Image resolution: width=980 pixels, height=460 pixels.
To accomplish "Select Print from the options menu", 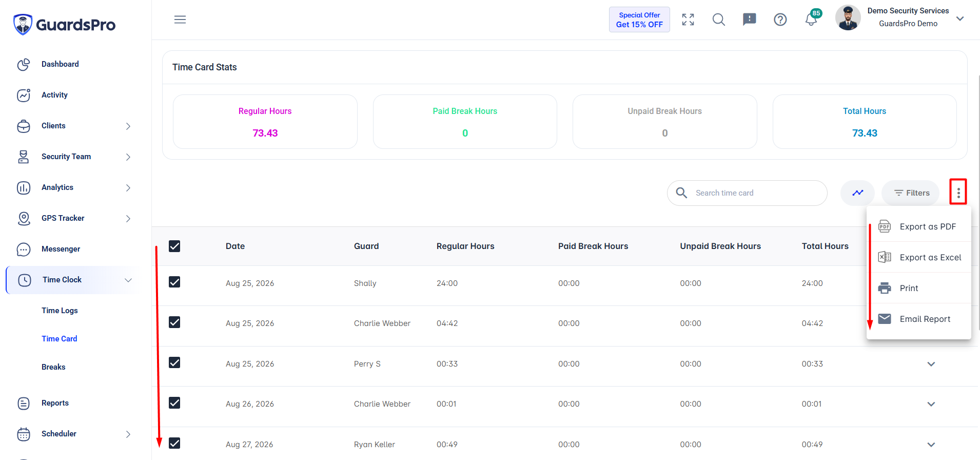I will tap(919, 288).
